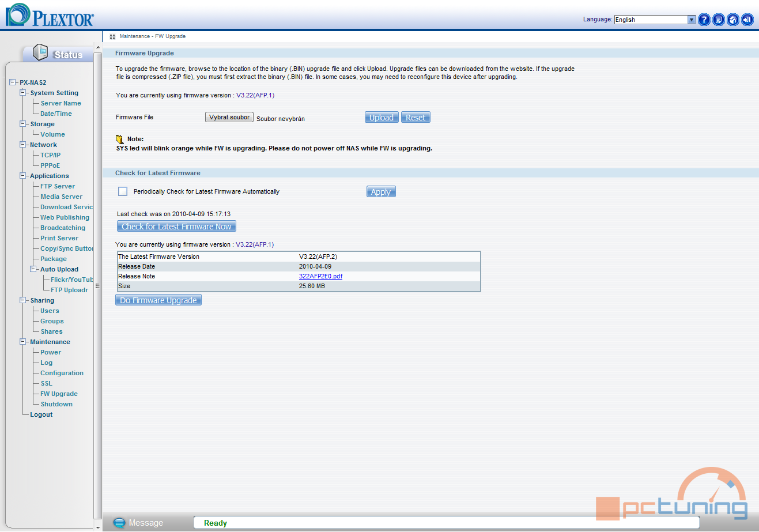Click the Message bubble icon in status bar
The image size is (759, 532).
[x=119, y=523]
